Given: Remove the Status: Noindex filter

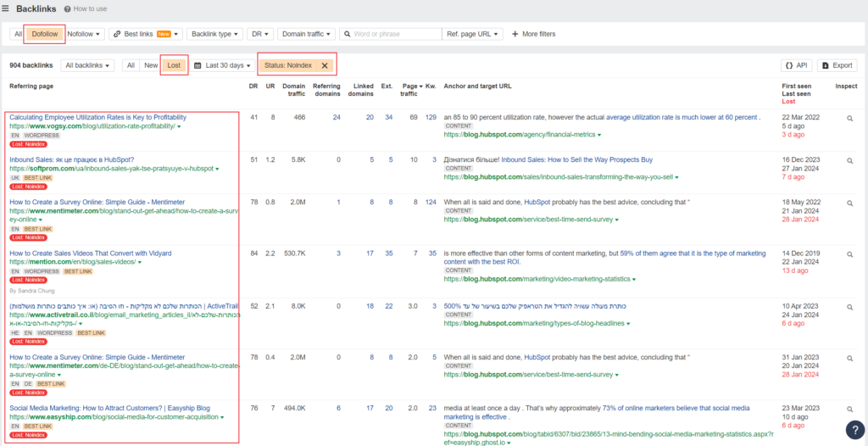Looking at the screenshot, I should 325,65.
